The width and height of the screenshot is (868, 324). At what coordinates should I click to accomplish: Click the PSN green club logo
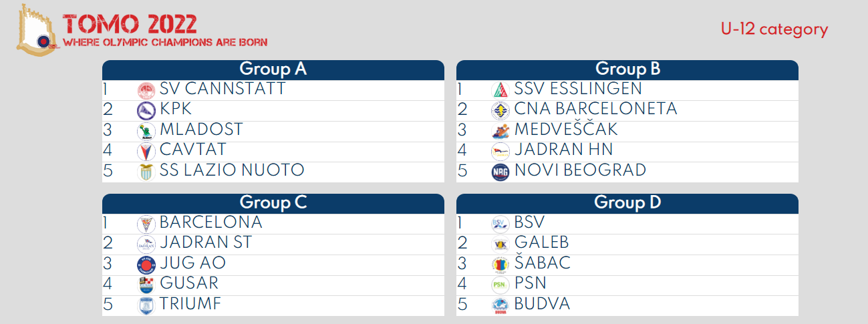tap(500, 285)
